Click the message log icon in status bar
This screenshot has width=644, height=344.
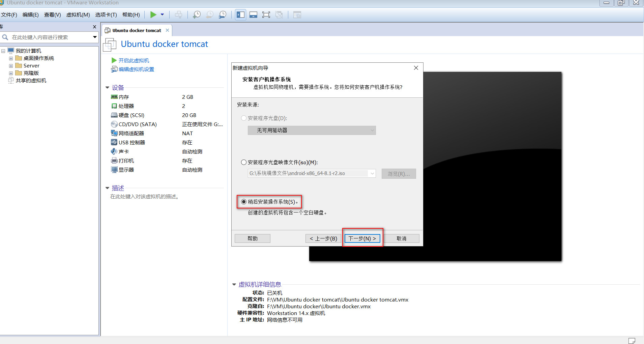click(x=632, y=341)
